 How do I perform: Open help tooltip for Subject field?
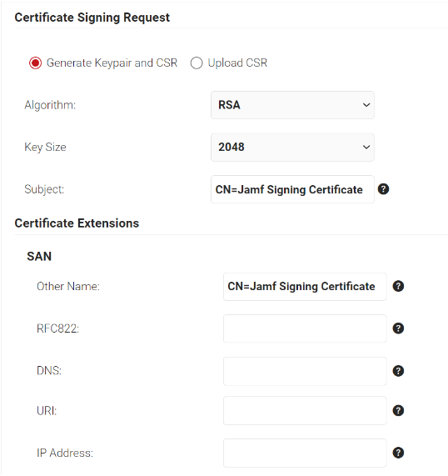[383, 189]
